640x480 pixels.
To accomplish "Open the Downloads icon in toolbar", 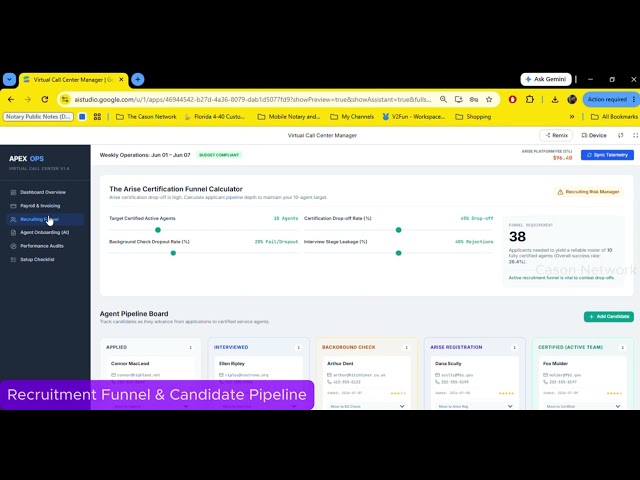I will pos(555,99).
